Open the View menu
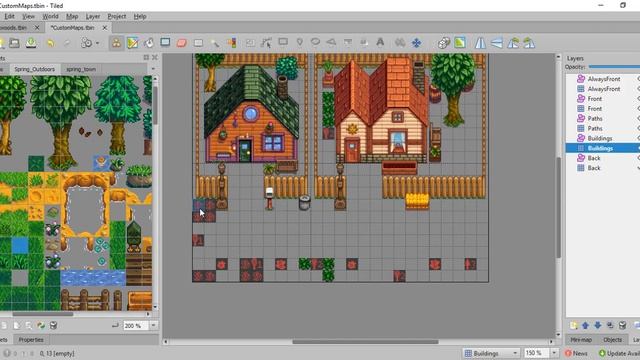Viewport: 640px width, 360px height. (x=28, y=16)
